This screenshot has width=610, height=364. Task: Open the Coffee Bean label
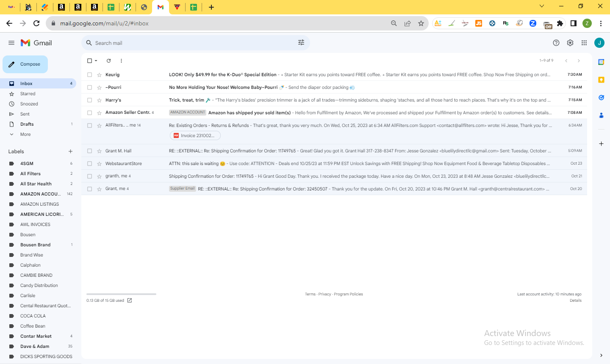38,326
